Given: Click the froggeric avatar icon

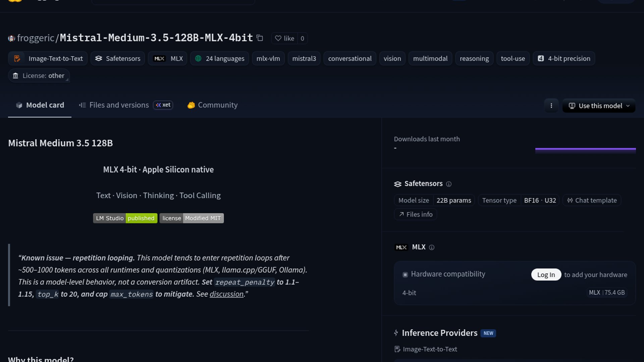Looking at the screenshot, I should 11,38.
